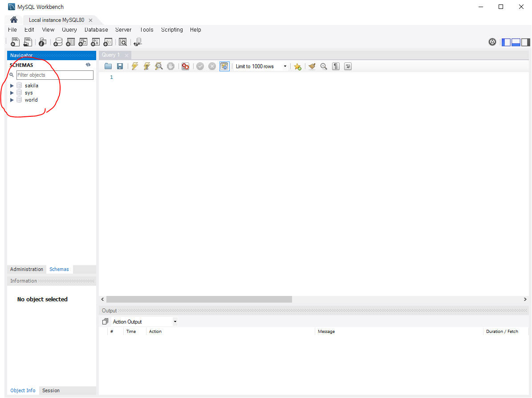Select the Query 1 editor tab
This screenshot has height=398, width=532.
point(111,55)
